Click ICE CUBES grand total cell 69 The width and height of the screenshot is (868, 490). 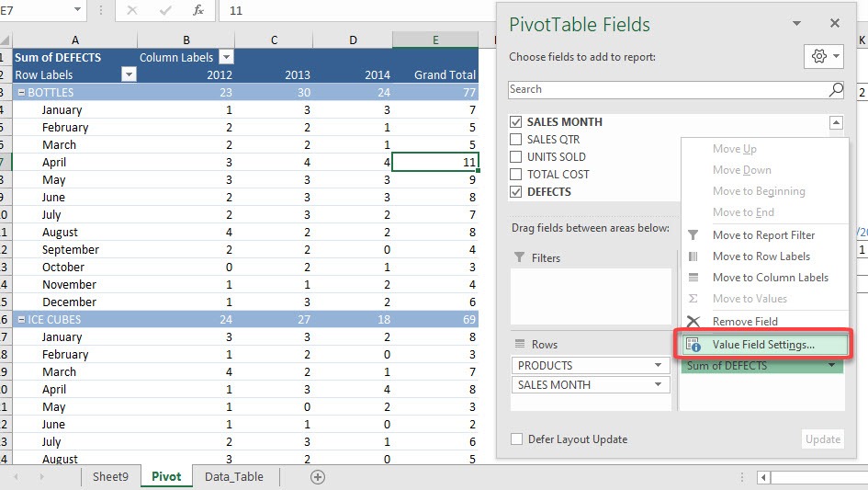click(435, 320)
